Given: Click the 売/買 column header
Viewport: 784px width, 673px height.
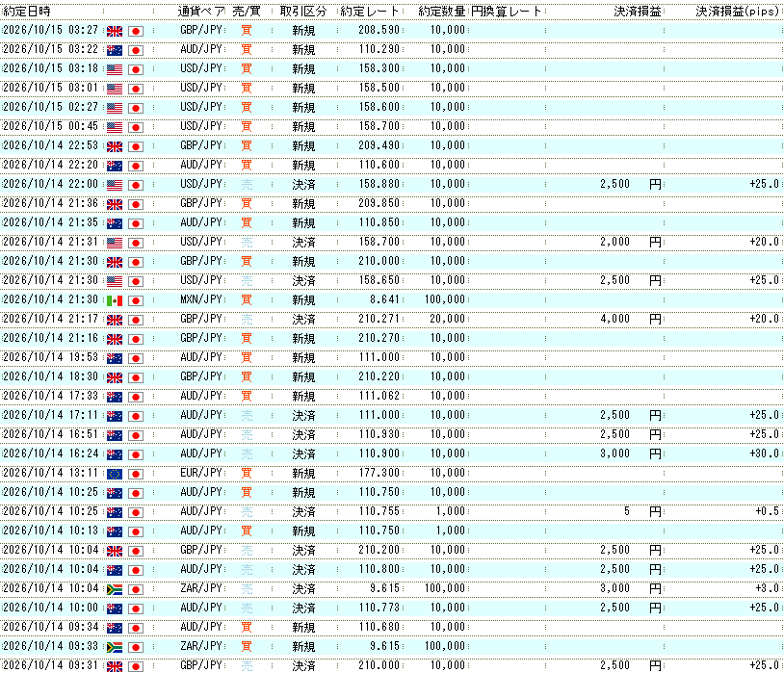Looking at the screenshot, I should click(247, 11).
